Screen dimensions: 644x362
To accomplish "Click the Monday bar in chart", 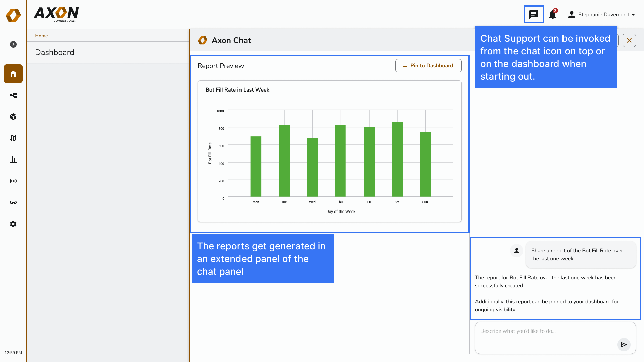I will [x=256, y=166].
